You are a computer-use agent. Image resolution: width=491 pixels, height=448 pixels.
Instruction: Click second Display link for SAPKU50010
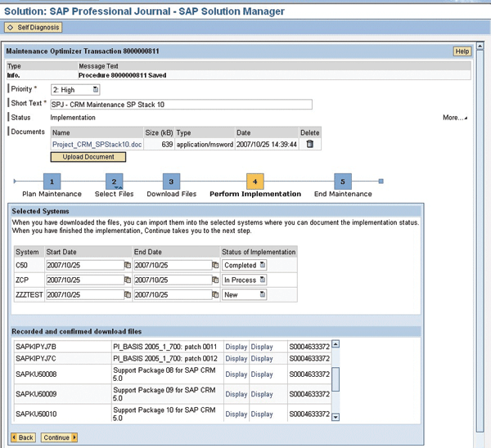(x=262, y=414)
